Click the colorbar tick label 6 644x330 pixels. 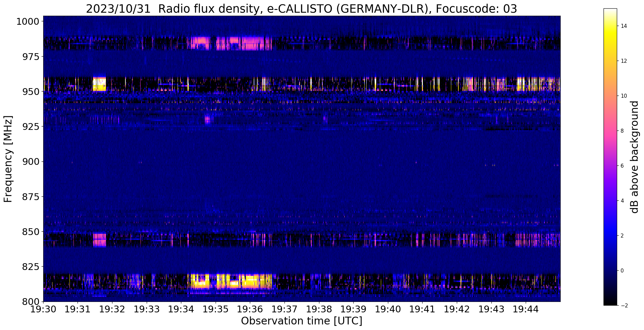click(x=622, y=166)
